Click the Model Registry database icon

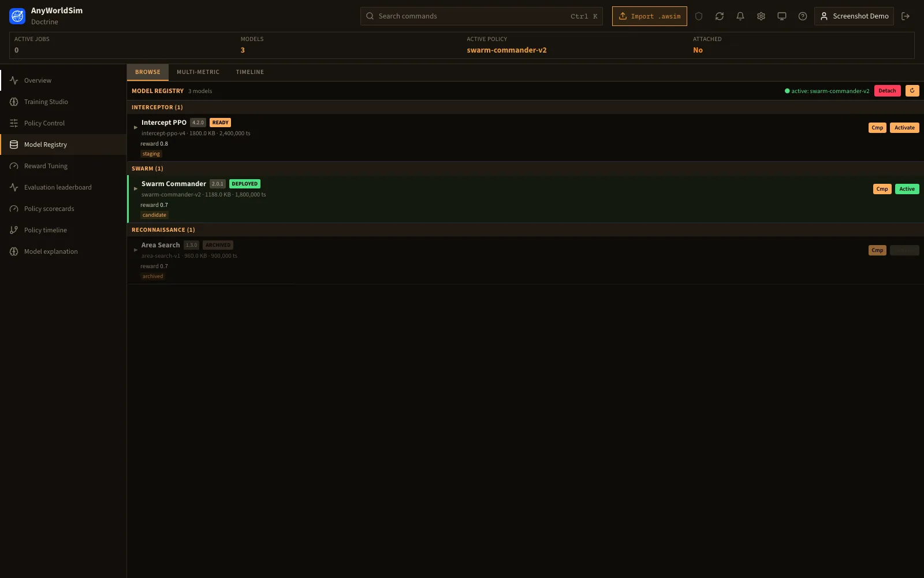[x=14, y=144]
